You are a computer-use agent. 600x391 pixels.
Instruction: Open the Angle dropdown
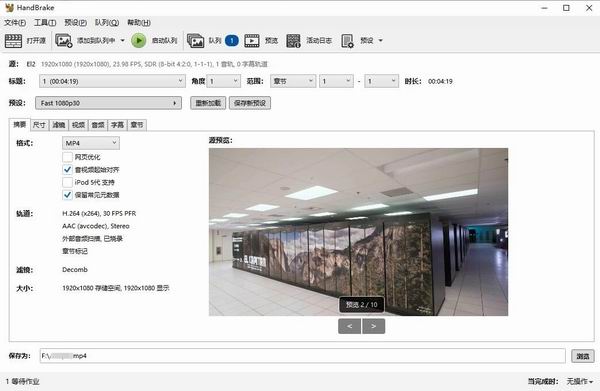click(x=223, y=81)
